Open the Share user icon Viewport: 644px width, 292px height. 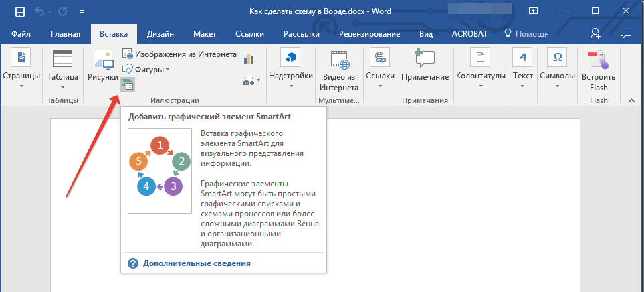[x=595, y=33]
